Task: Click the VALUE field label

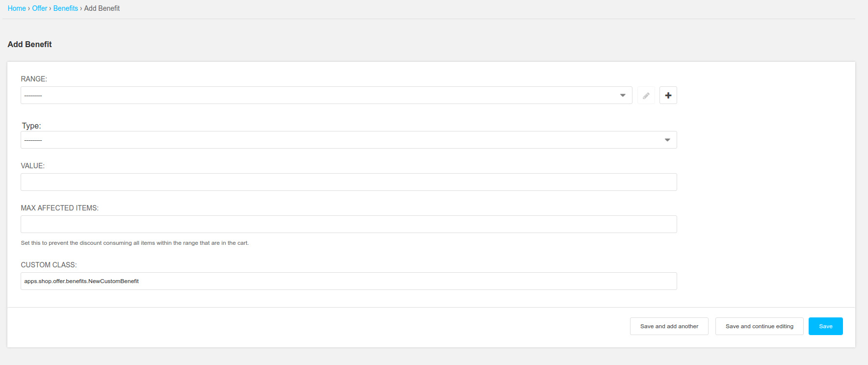Action: coord(33,166)
